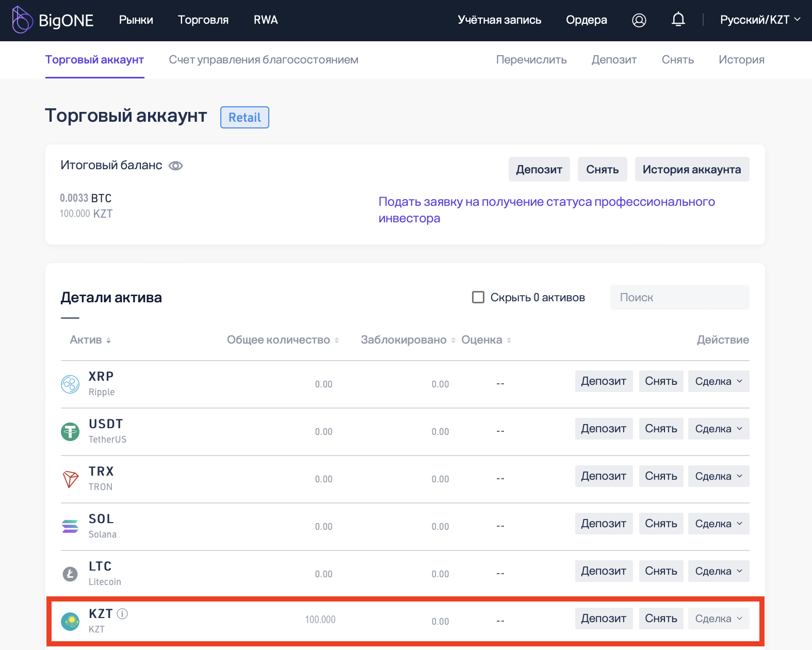The image size is (812, 650).
Task: Switch to 'Счет управления благосостоянием' tab
Action: [x=264, y=60]
